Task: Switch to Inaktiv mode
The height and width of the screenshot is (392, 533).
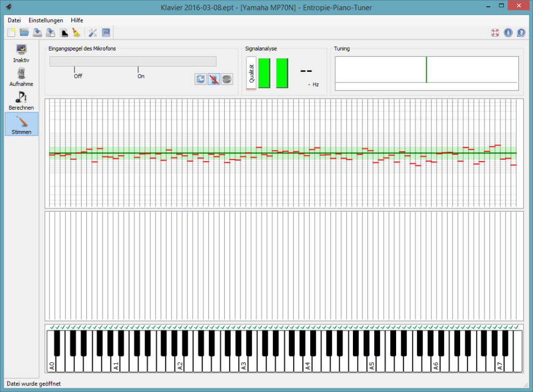Action: pyautogui.click(x=21, y=53)
